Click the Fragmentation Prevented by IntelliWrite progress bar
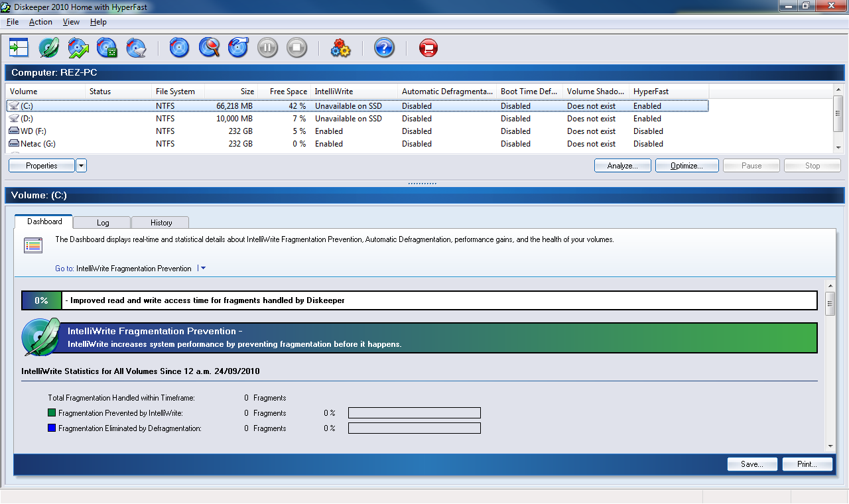 pos(415,413)
